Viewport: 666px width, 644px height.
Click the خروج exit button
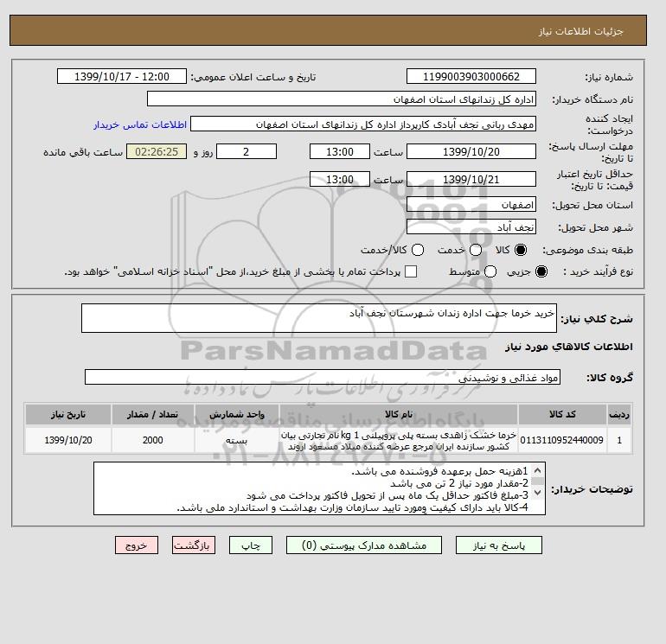[x=137, y=545]
